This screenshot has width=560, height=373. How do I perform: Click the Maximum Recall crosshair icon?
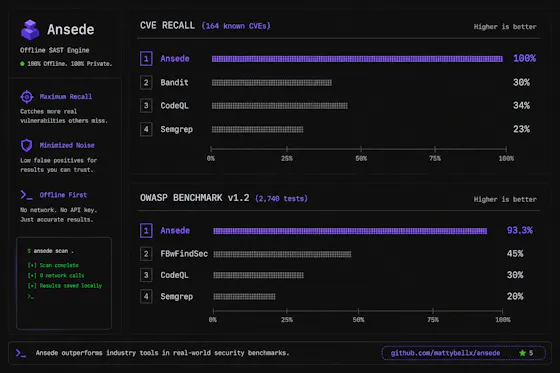pos(27,96)
